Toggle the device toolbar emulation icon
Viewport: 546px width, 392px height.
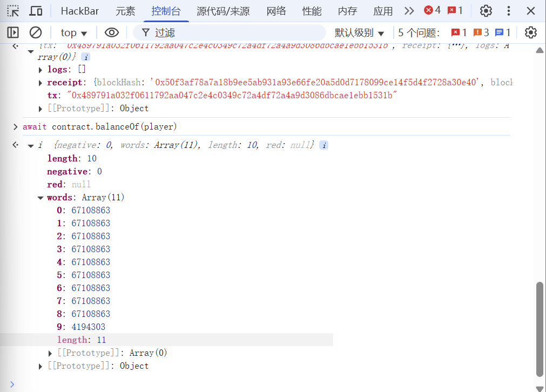pos(36,11)
